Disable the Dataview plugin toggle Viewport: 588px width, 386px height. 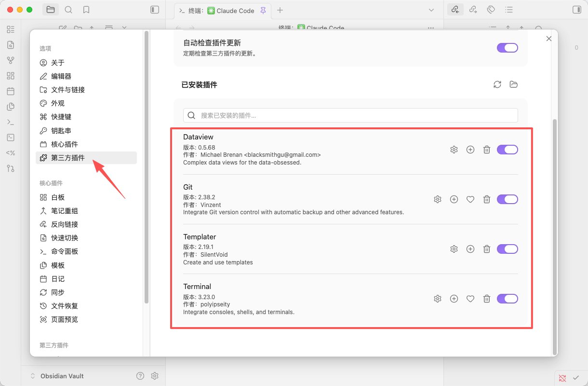[508, 150]
